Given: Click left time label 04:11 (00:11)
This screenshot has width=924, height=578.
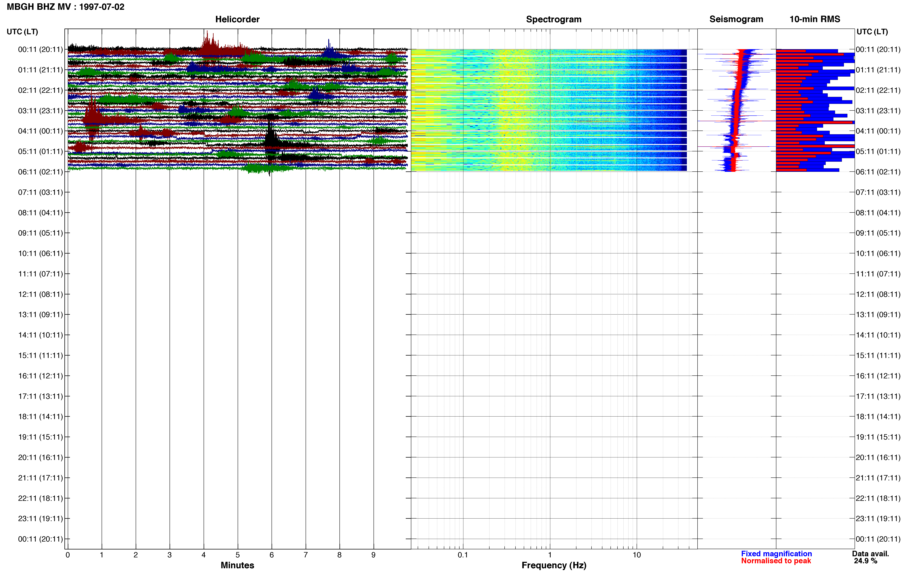Looking at the screenshot, I should (x=41, y=131).
